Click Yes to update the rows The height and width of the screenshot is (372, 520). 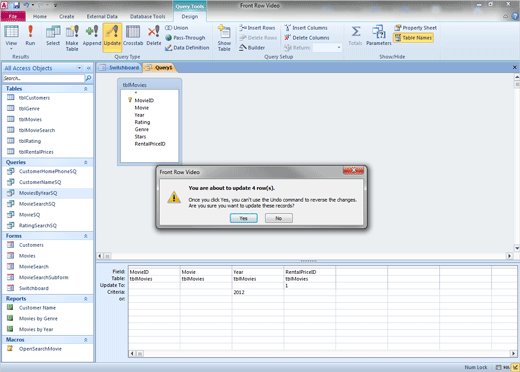click(244, 218)
